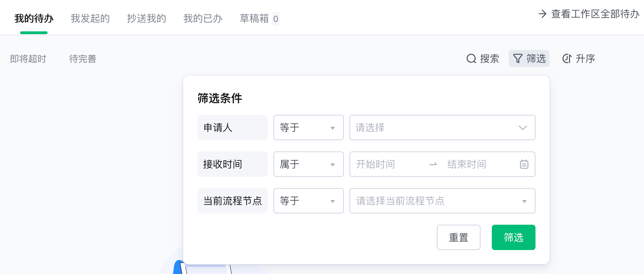644x274 pixels.
Task: Open the 当前流程节点 operator dropdown 等于
Action: tap(309, 201)
